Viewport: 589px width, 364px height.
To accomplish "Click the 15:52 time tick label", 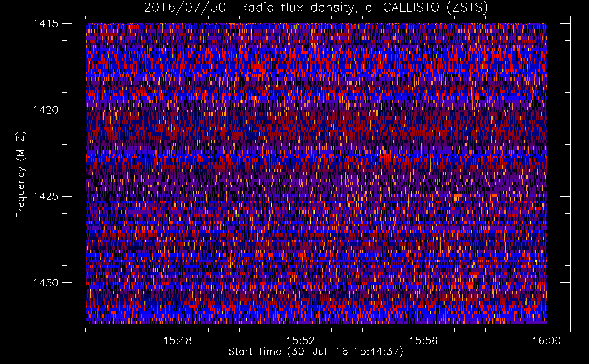I will [301, 341].
